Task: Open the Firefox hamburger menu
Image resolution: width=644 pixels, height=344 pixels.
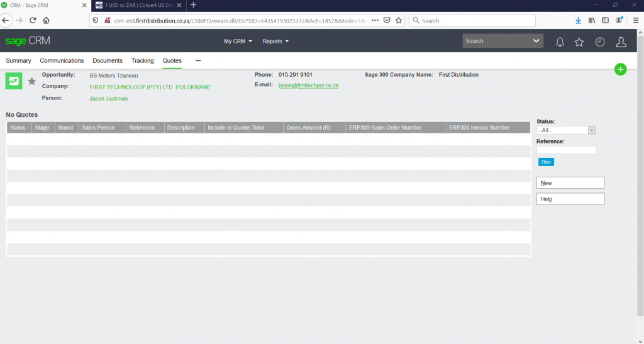Action: pos(635,20)
